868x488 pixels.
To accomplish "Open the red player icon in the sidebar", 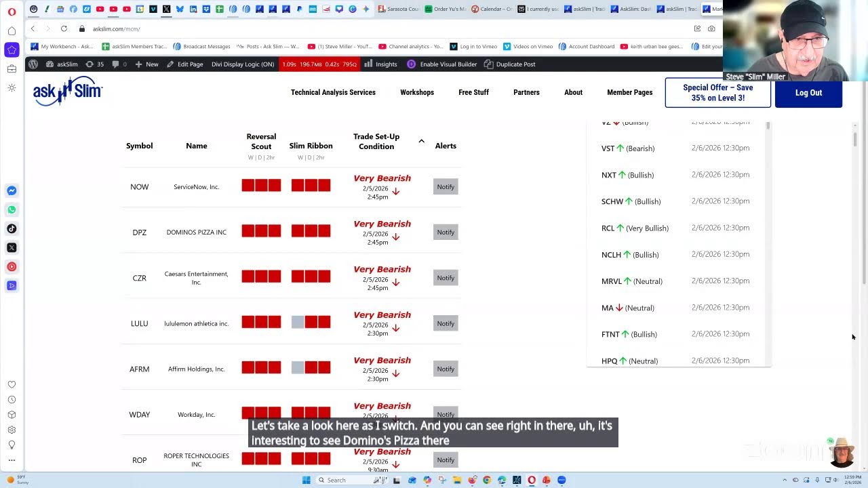I will click(12, 266).
